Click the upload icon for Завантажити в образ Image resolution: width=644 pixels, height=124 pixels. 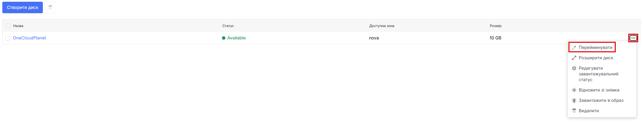[x=574, y=100]
